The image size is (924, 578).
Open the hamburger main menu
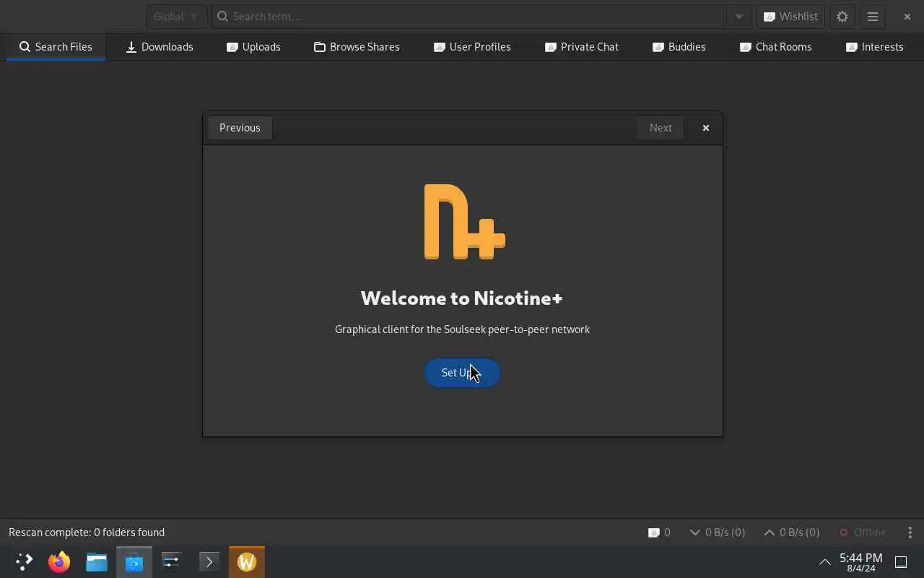click(x=873, y=16)
